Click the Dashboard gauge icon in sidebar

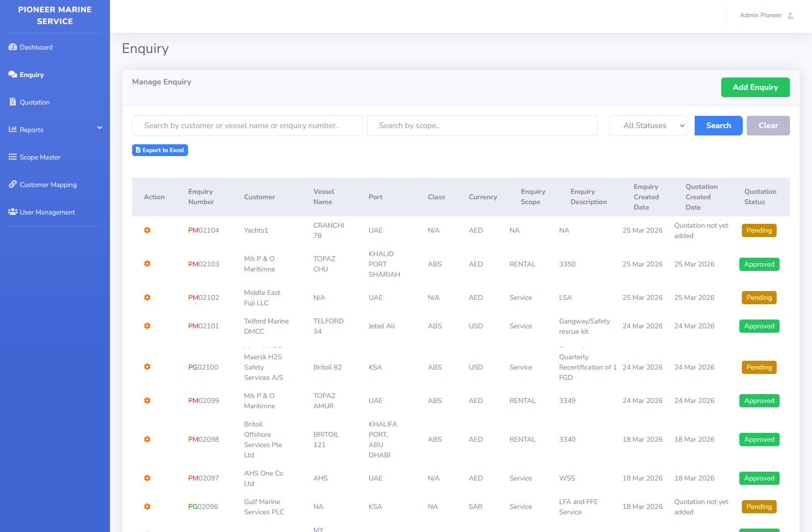pos(13,47)
